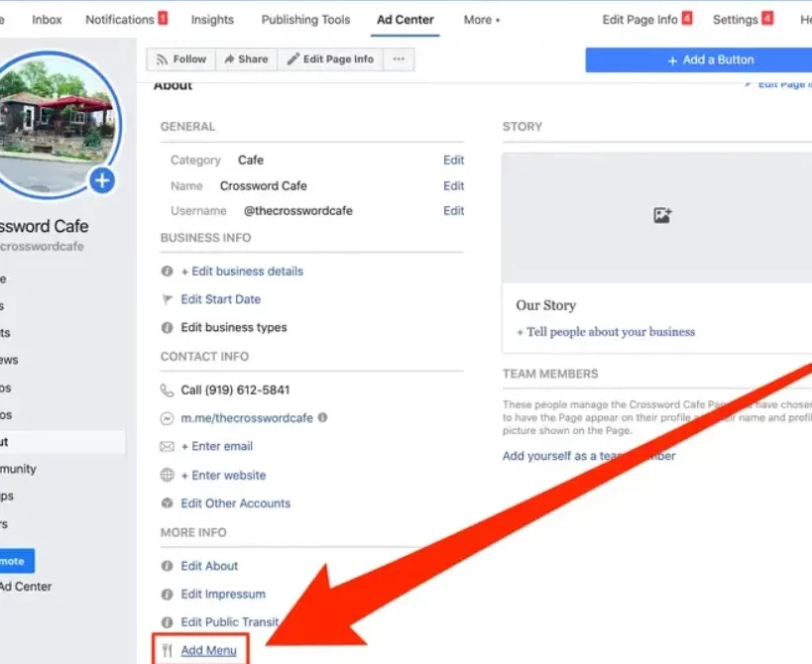Click the icon beside Edit Other Accounts
Screen dimensions: 812x664
167,503
